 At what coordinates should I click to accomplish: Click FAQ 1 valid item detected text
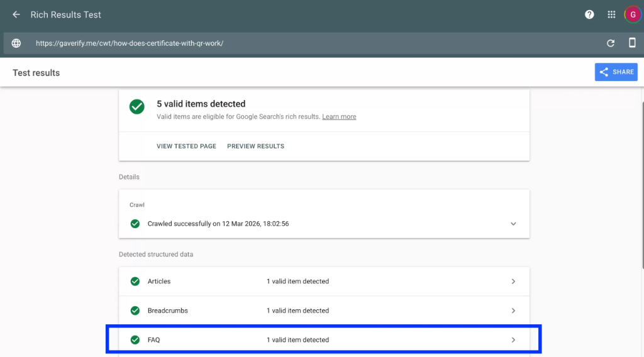[x=297, y=340]
